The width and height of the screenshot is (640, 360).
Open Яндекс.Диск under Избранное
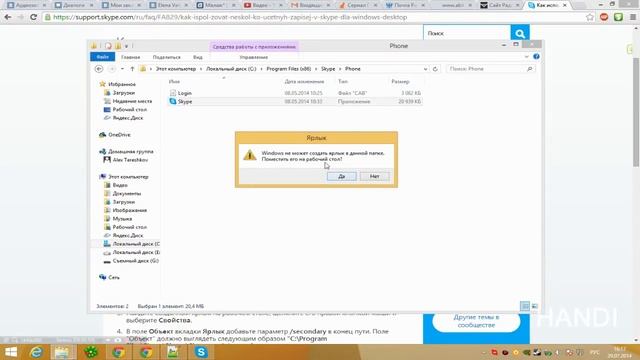pyautogui.click(x=127, y=118)
